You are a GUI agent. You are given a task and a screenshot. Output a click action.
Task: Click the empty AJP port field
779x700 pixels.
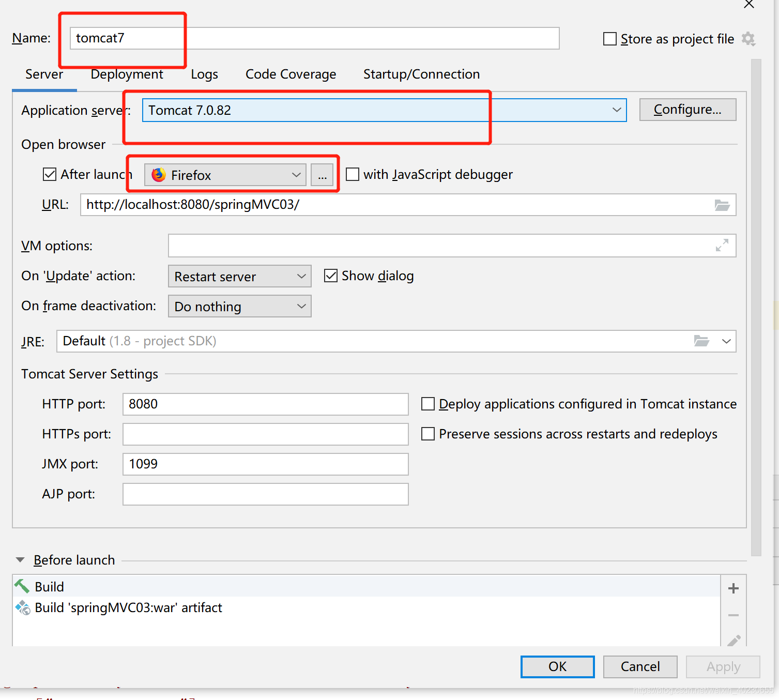point(265,494)
